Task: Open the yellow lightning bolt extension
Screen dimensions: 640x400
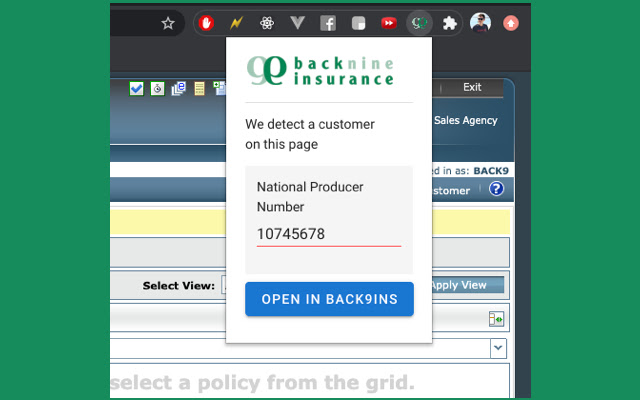Action: (236, 23)
